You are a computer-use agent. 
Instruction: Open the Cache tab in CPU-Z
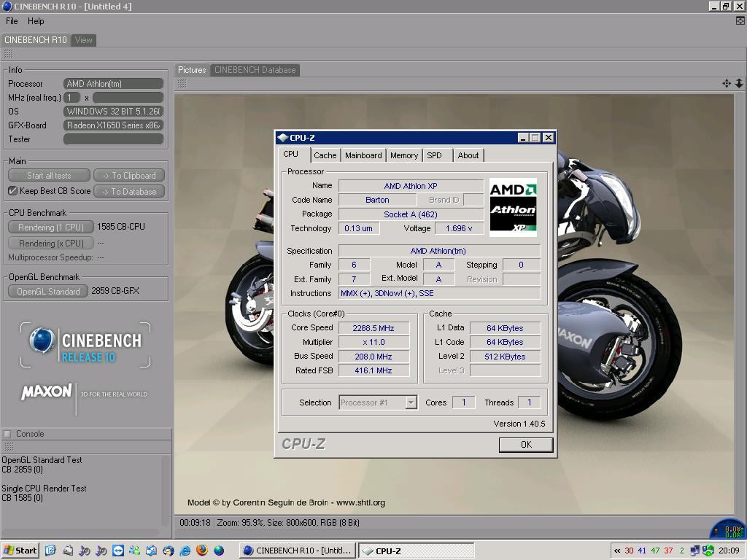coord(325,155)
